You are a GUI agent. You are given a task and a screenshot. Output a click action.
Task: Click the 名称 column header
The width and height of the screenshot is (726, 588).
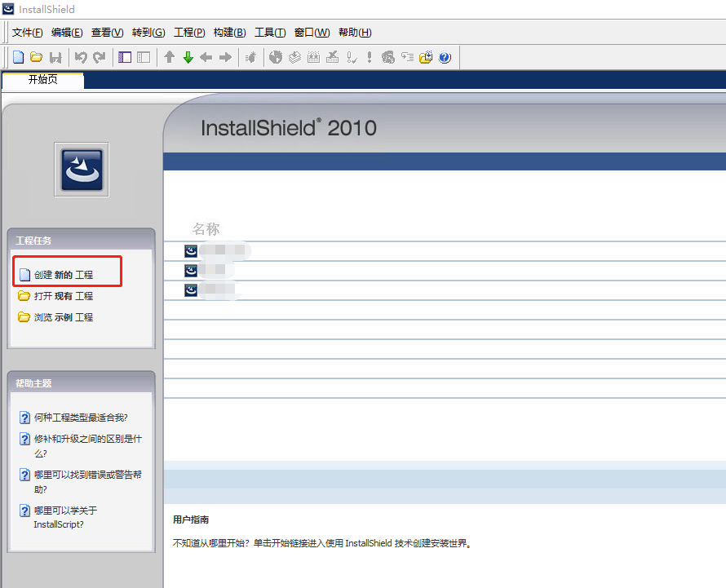pyautogui.click(x=206, y=228)
